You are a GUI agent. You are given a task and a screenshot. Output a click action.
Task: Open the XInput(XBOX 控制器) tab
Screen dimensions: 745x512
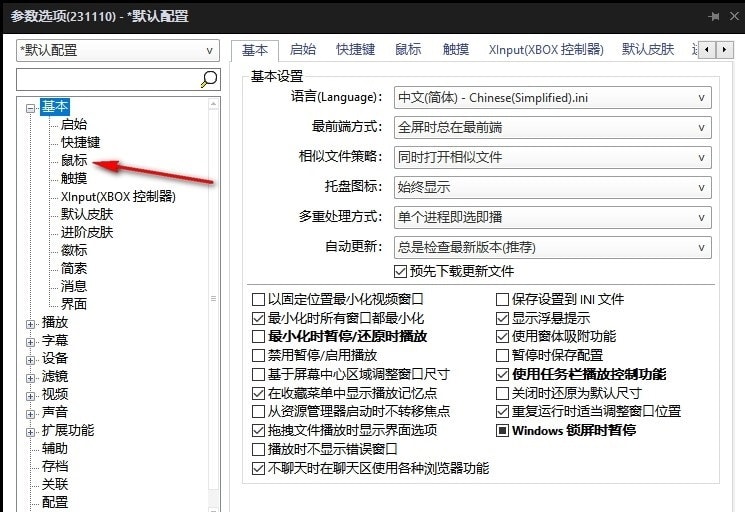click(x=546, y=49)
